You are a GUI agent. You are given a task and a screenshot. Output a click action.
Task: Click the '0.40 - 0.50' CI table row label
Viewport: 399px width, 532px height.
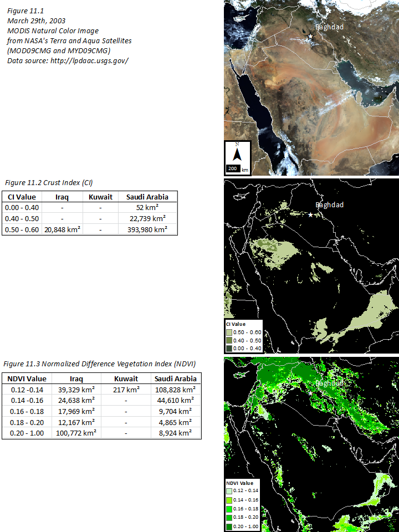click(22, 218)
